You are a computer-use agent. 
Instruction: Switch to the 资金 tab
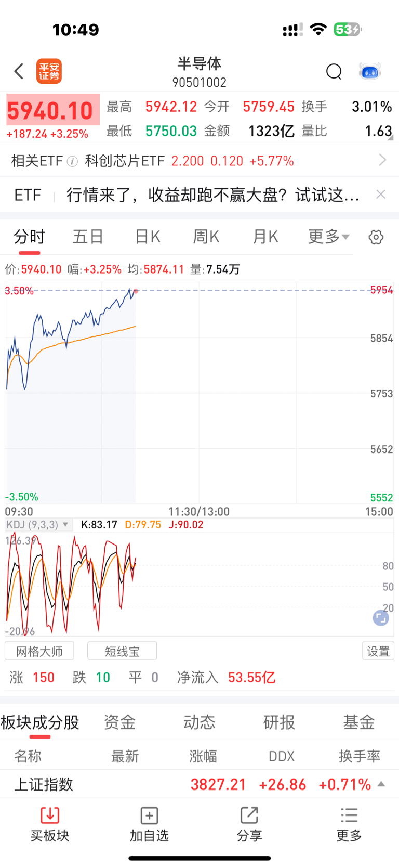pyautogui.click(x=119, y=722)
